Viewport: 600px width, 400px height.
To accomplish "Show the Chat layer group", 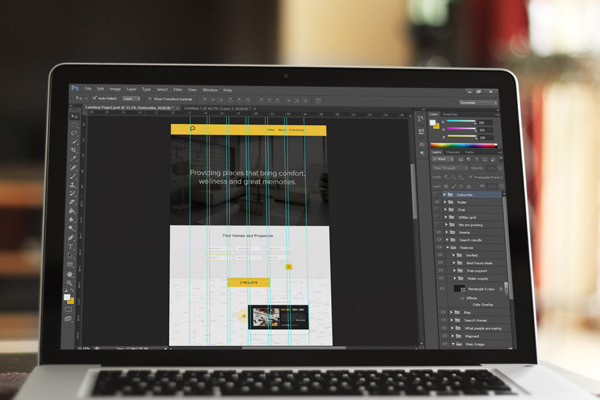I will (437, 209).
